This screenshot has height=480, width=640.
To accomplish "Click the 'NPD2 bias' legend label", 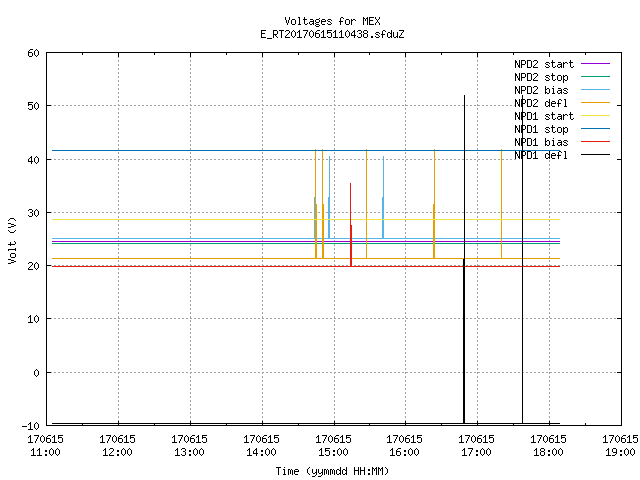I will click(x=541, y=90).
